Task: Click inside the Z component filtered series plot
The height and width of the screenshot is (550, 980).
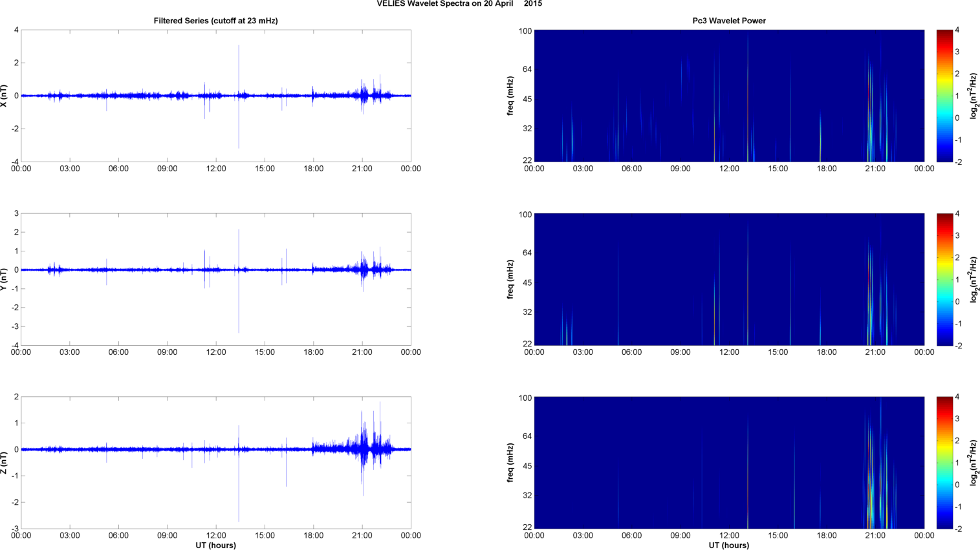Action: click(215, 463)
